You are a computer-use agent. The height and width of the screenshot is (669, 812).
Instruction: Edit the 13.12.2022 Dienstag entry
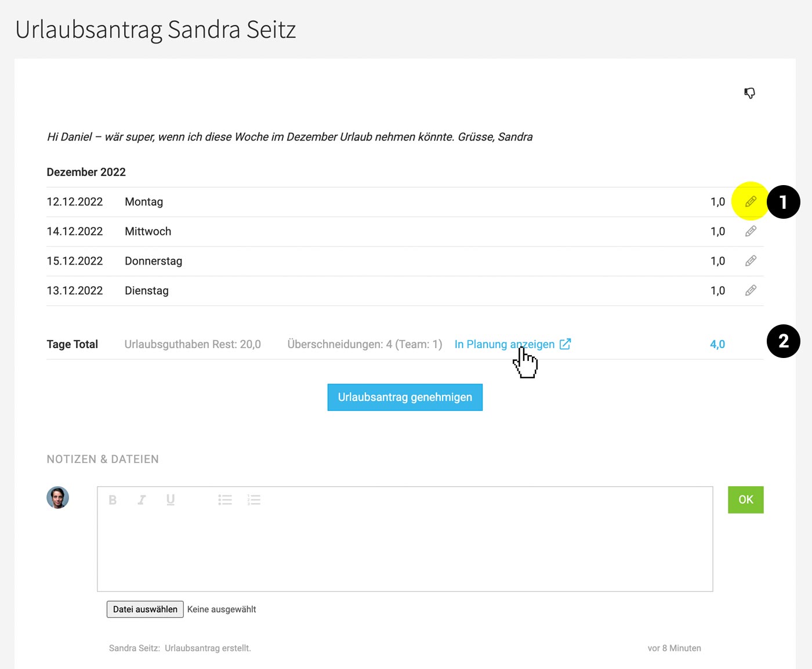point(751,291)
